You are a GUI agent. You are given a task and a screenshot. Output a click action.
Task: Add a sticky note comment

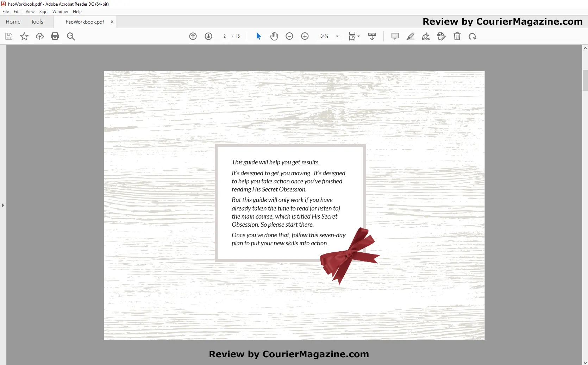(395, 36)
